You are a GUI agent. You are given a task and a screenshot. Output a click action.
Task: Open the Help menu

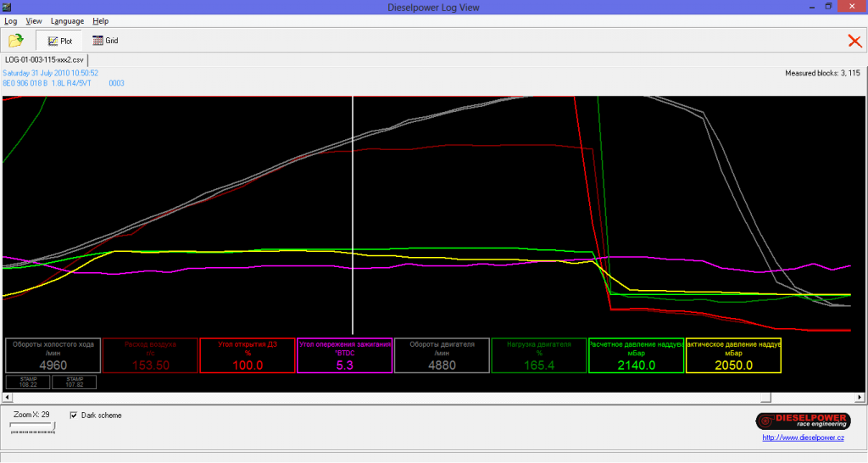point(100,20)
